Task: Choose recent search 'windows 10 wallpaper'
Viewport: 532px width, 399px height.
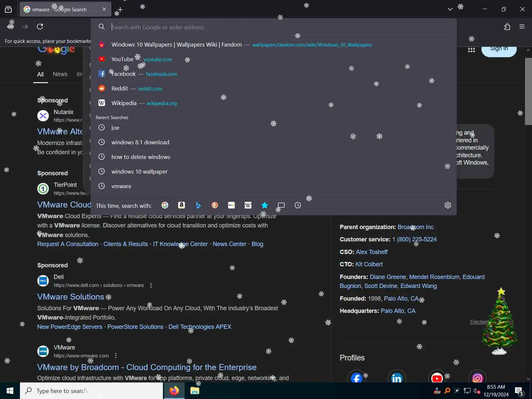Action: point(273,172)
